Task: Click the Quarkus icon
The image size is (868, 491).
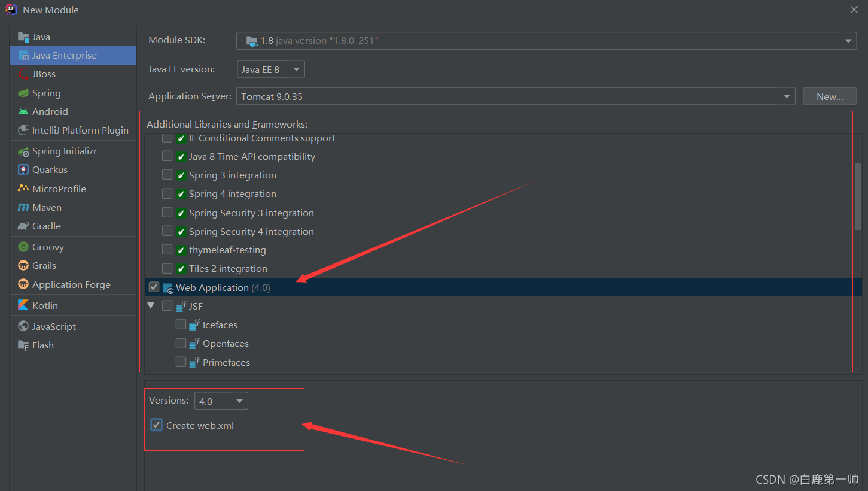Action: pyautogui.click(x=23, y=169)
